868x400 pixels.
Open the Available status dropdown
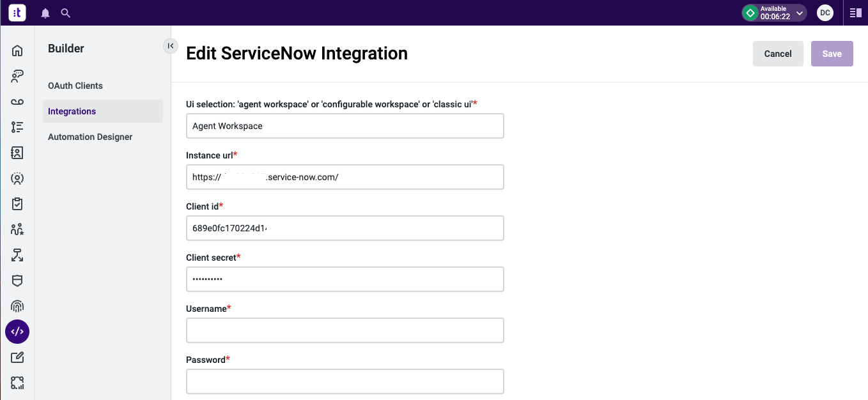(x=774, y=13)
